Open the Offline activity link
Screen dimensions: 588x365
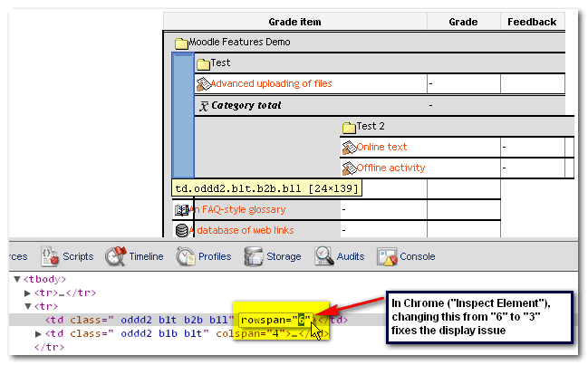pyautogui.click(x=390, y=168)
